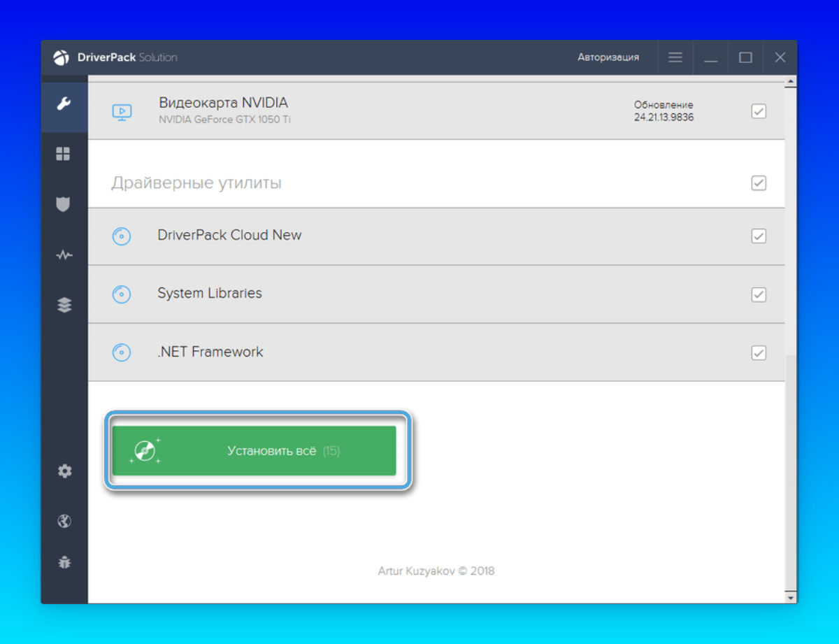Viewport: 839px width, 644px height.
Task: Click the Драйверные утилиты heading
Action: 196,183
